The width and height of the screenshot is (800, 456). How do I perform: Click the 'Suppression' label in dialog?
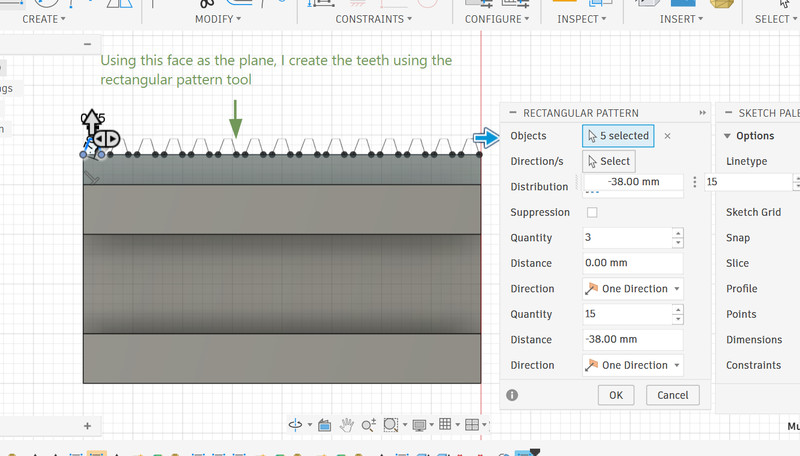[540, 212]
